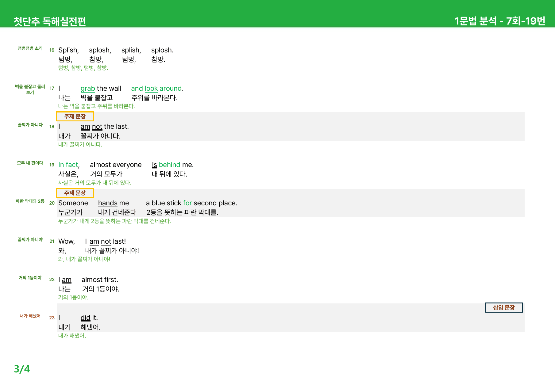
Task: Click the margin note '벽을 붙잡고 둘러 보기'
Action: click(30, 89)
